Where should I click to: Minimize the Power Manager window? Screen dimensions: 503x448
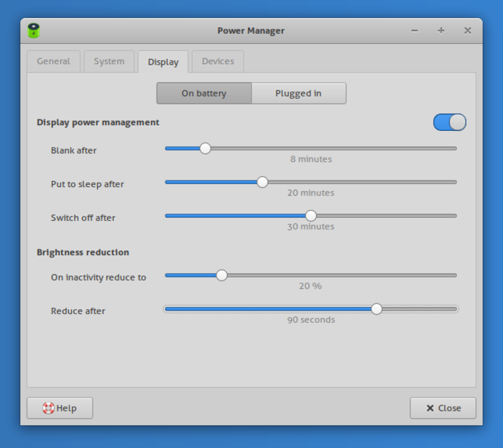coord(415,31)
